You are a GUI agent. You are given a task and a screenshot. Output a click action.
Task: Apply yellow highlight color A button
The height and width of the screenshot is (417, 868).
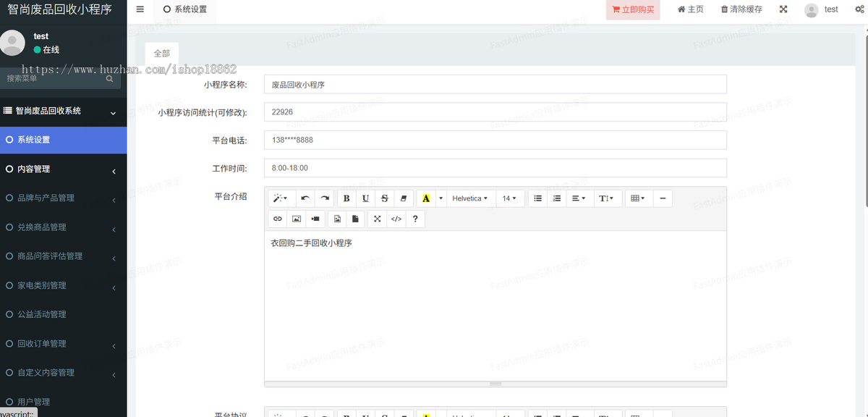tap(426, 198)
